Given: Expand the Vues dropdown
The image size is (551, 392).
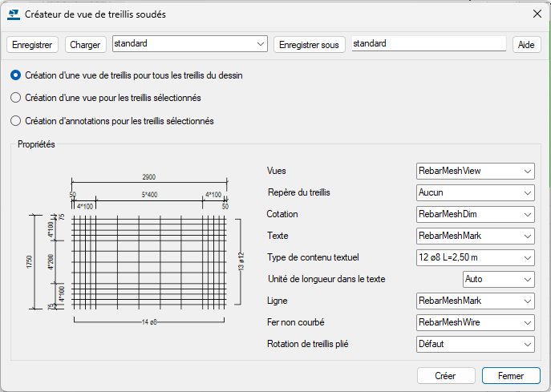Looking at the screenshot, I should click(475, 171).
